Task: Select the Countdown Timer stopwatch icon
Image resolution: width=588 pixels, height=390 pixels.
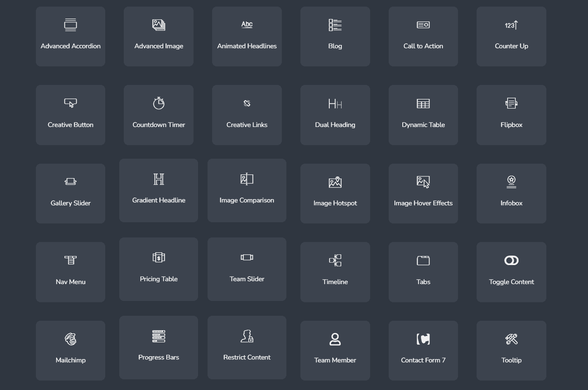Action: click(x=159, y=103)
